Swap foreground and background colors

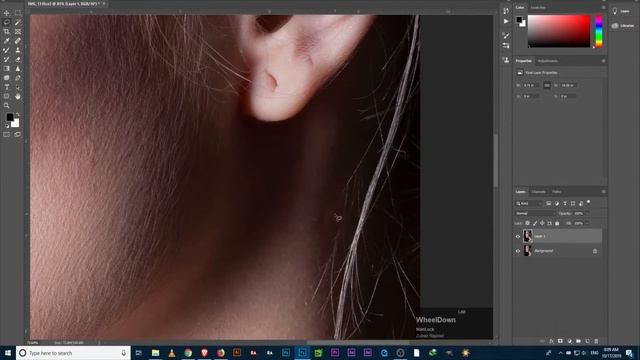[x=18, y=115]
